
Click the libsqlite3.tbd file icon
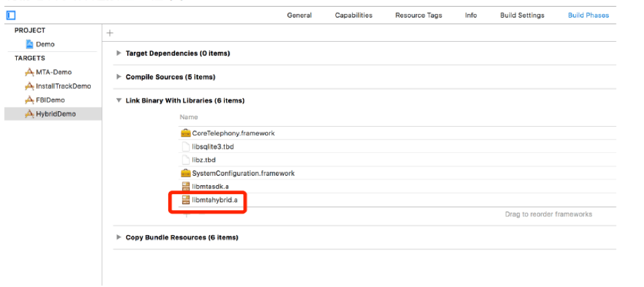pos(186,147)
